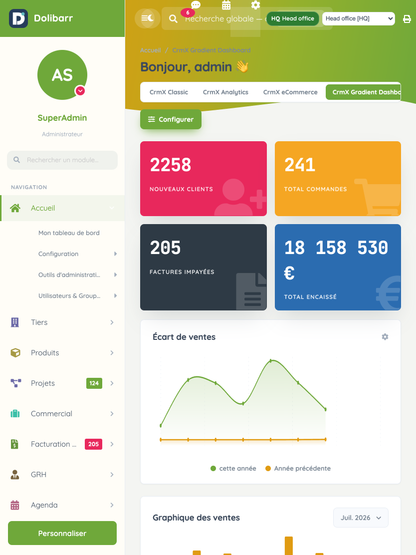Click the Écart de ventes gear icon

point(385,337)
